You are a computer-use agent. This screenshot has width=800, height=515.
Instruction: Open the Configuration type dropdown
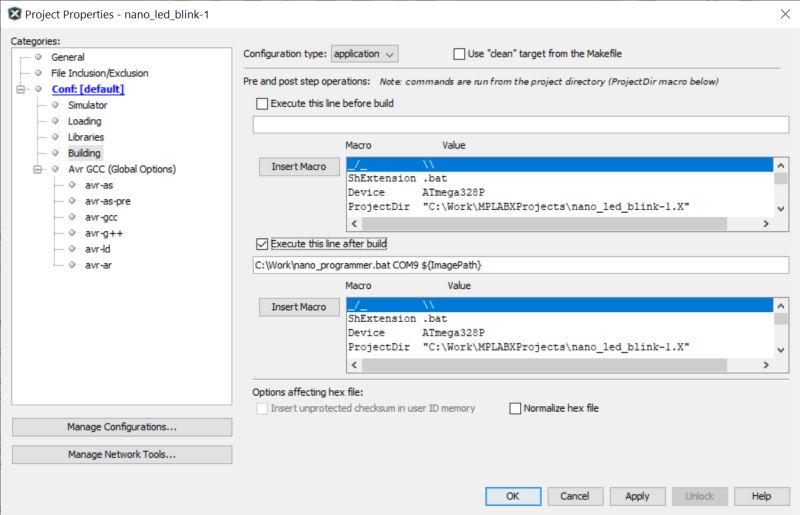tap(364, 54)
